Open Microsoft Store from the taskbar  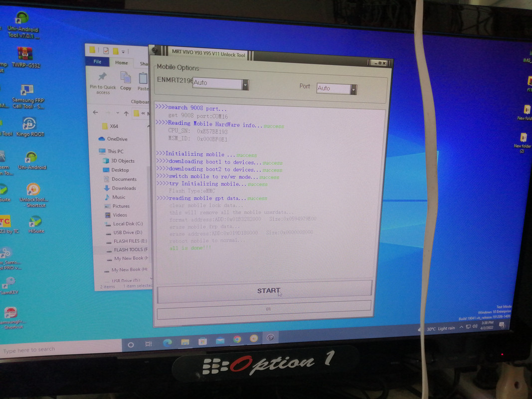click(x=202, y=341)
